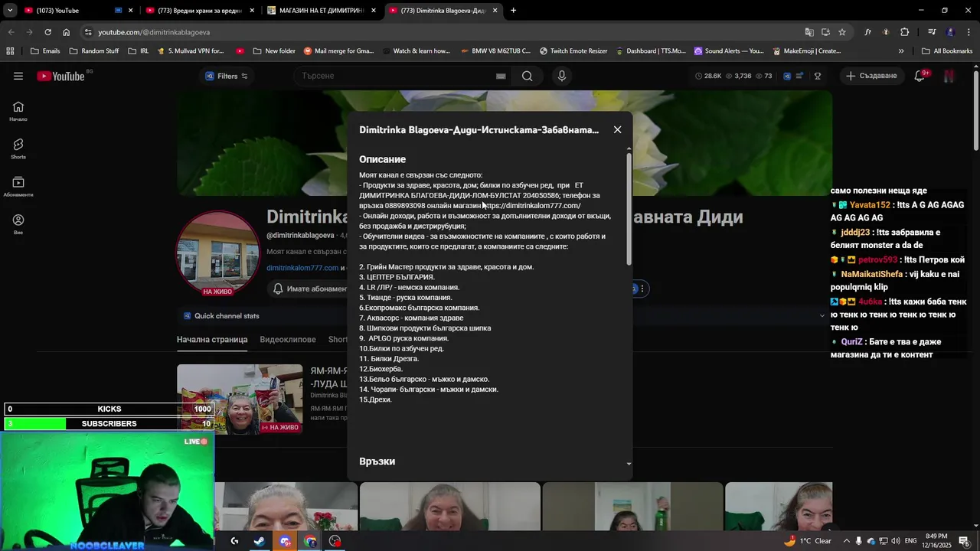The height and width of the screenshot is (551, 980).
Task: Open the ЯМ-ЯМ-ЯМ live video thumbnail
Action: 240,399
